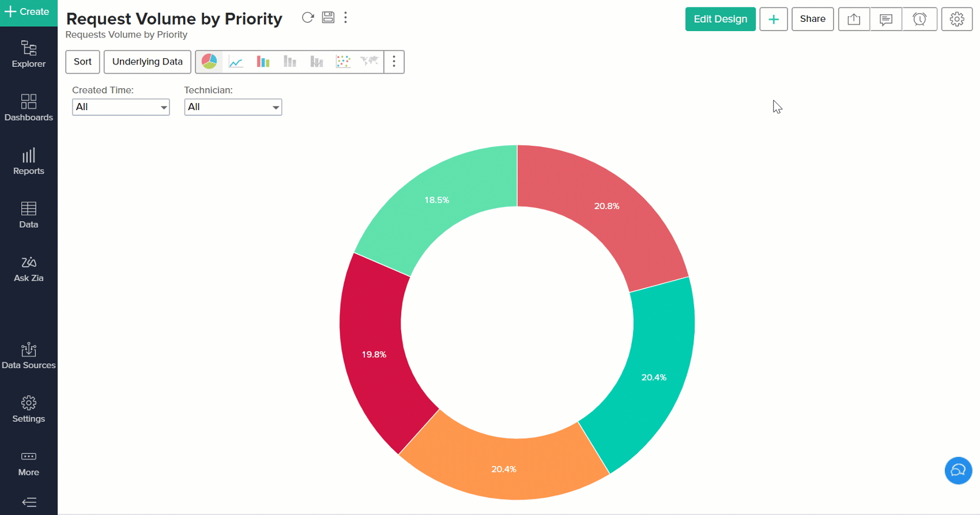Open more chart types three-dot menu
Viewport: 980px width, 515px height.
(x=394, y=62)
